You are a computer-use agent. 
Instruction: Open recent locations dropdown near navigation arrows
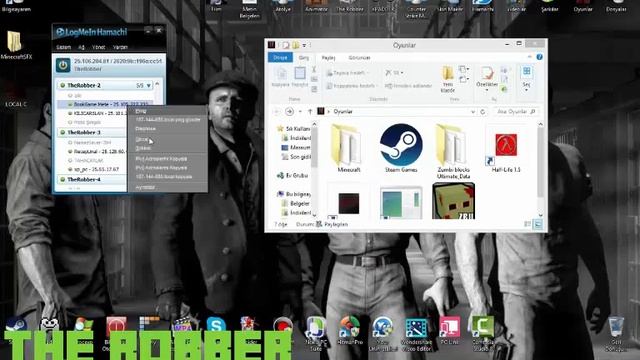tap(300, 111)
